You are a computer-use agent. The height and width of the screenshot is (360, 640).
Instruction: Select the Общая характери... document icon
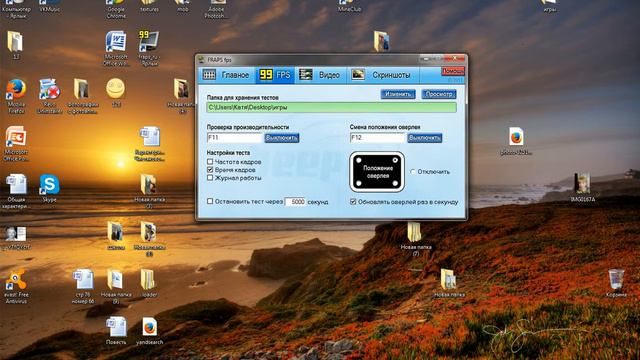coord(16,191)
